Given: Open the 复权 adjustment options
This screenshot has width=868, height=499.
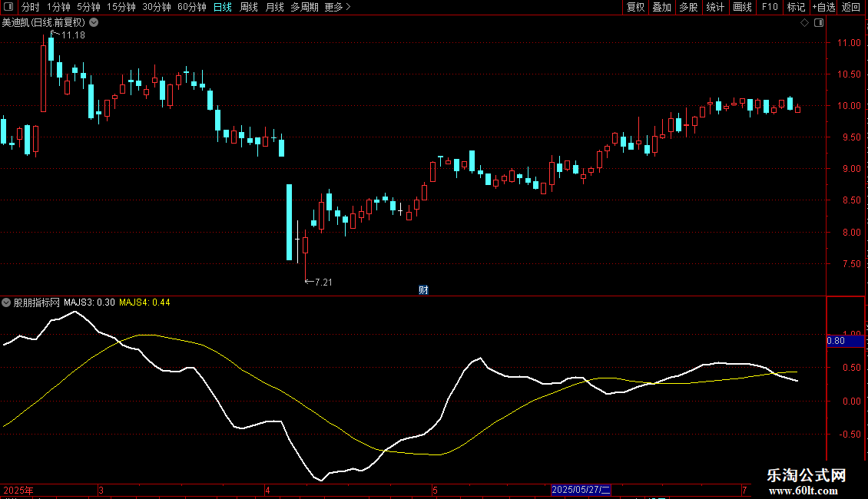Looking at the screenshot, I should [x=635, y=7].
